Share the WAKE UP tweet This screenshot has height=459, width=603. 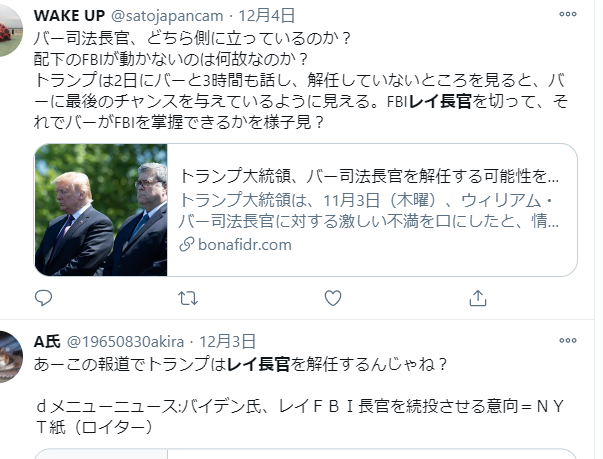478,298
